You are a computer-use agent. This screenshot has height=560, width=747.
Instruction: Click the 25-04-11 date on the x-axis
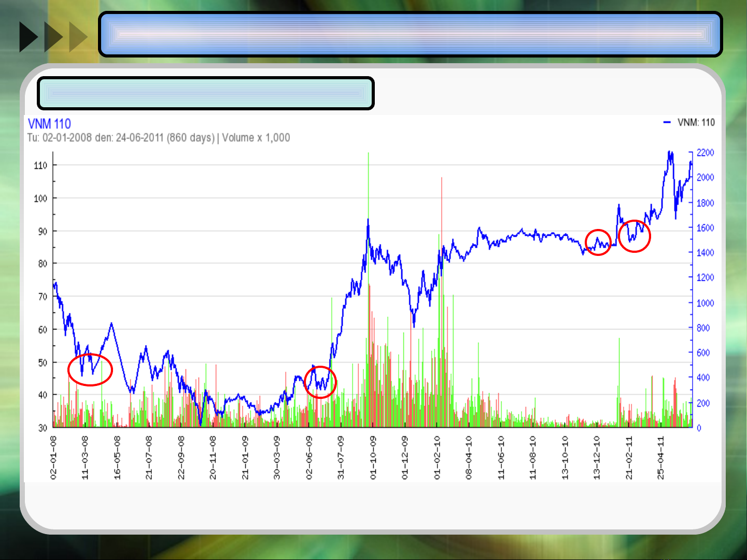660,457
